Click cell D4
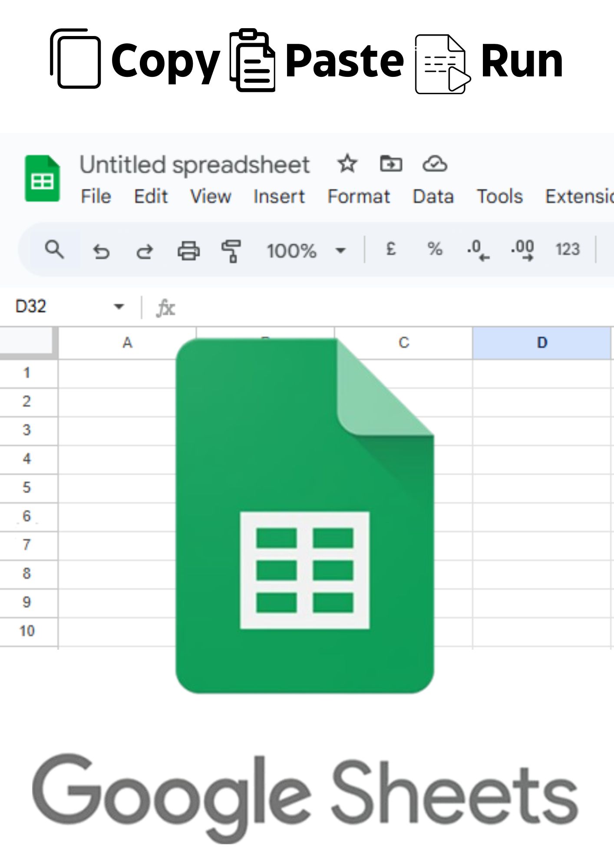614x868 pixels. (542, 459)
